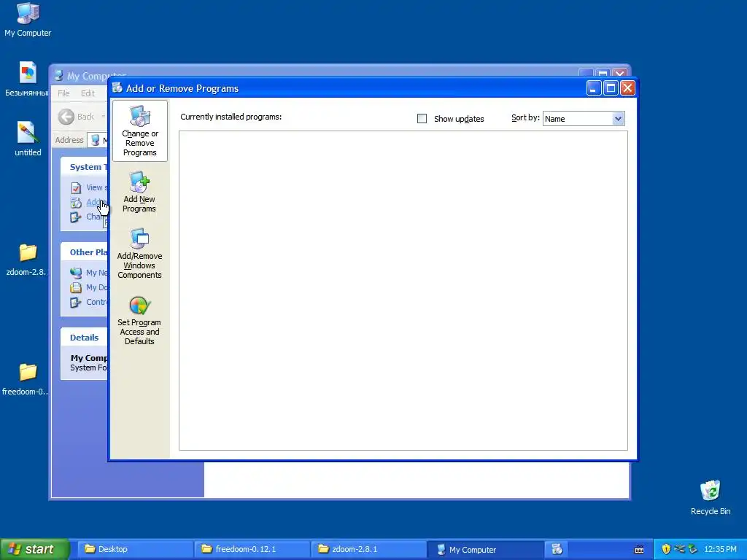Screen dimensions: 747x560
Task: Open File menu in My Computer window
Action: click(64, 93)
